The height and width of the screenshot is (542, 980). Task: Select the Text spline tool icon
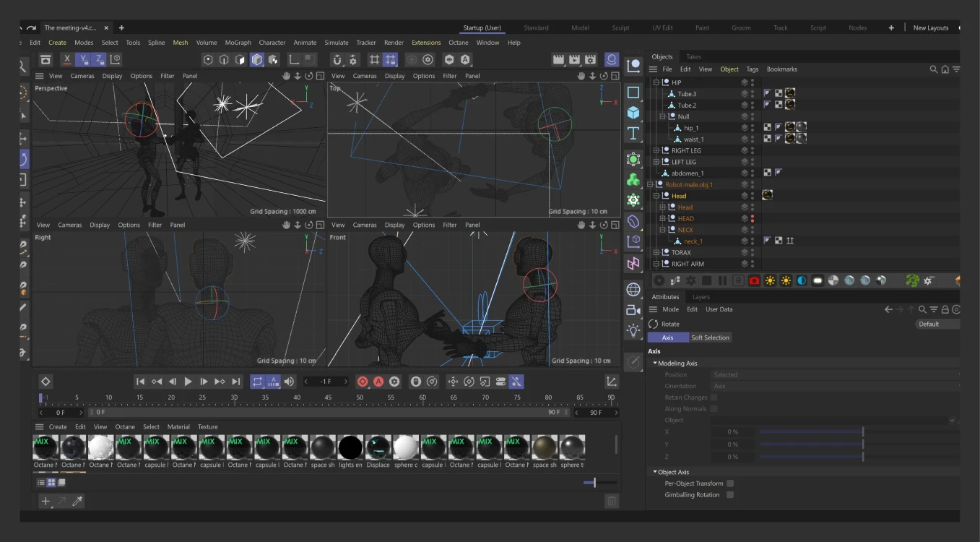pyautogui.click(x=633, y=133)
